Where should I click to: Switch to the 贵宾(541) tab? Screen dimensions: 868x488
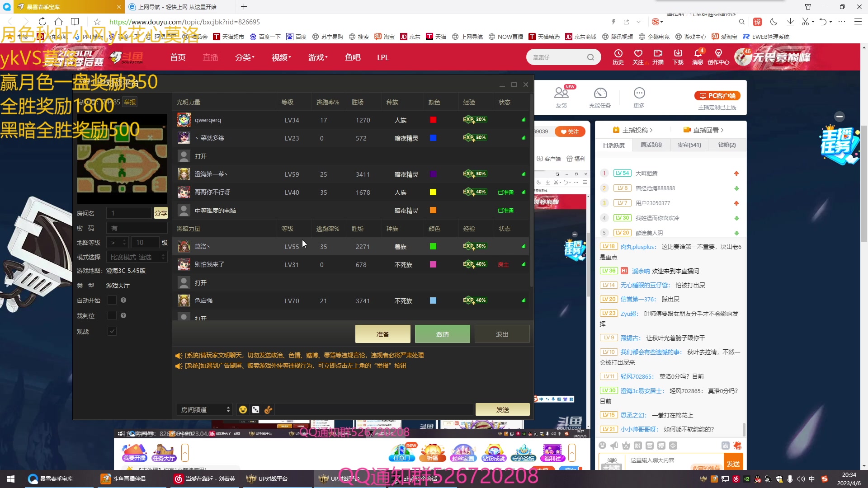(689, 145)
